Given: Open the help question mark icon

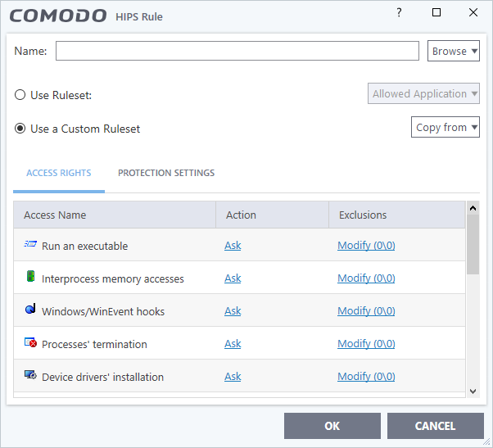Looking at the screenshot, I should click(x=399, y=13).
